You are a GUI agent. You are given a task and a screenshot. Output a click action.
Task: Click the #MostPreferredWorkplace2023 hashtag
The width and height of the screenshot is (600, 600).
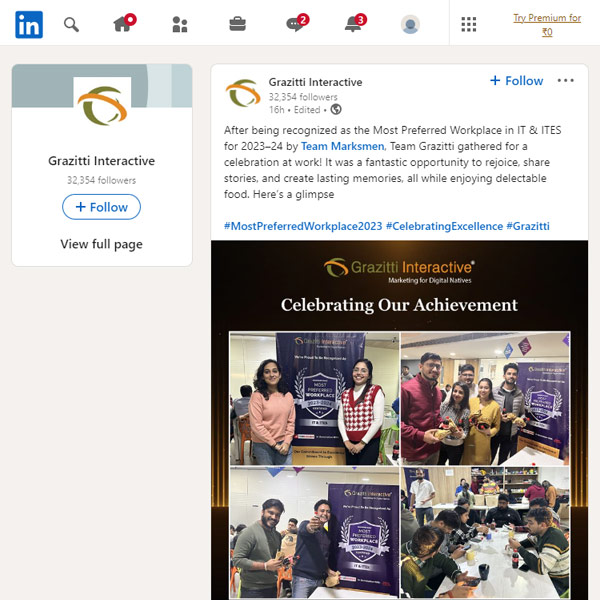point(303,226)
